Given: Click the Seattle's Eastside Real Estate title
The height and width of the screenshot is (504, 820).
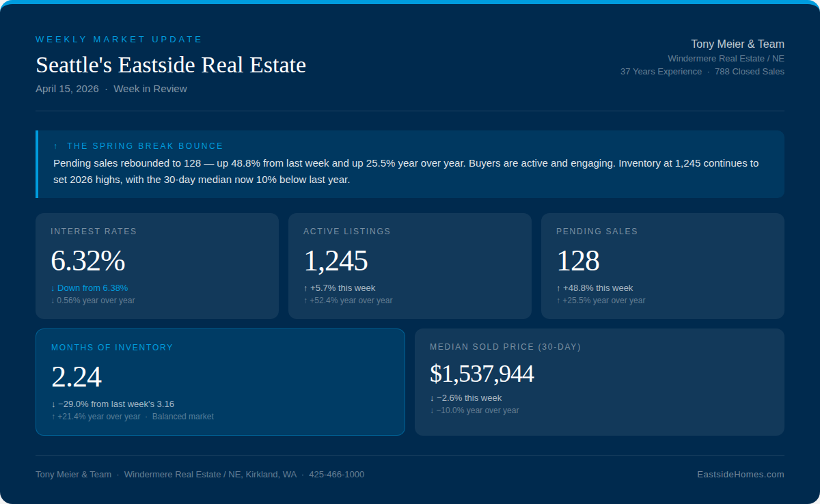Looking at the screenshot, I should 171,66.
